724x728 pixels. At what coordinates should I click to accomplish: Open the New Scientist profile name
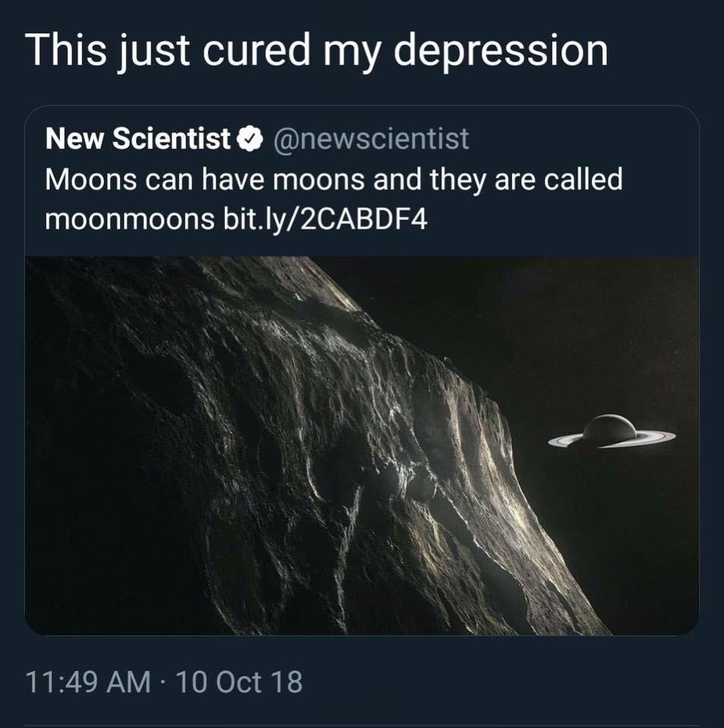(138, 139)
